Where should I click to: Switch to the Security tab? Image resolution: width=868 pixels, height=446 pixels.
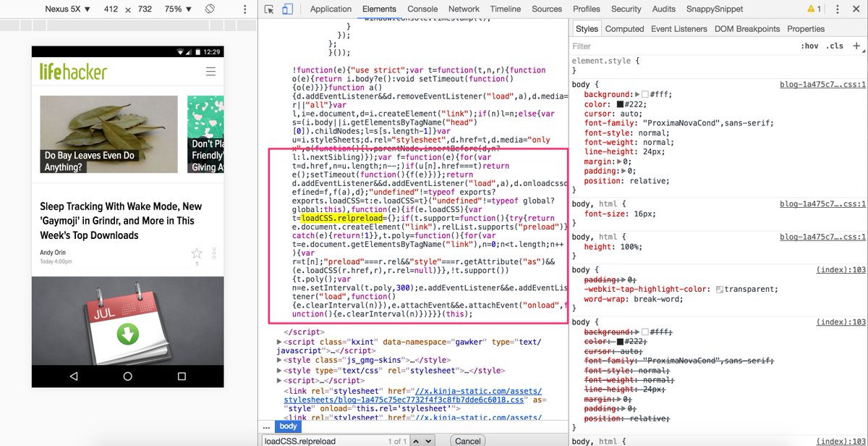point(626,9)
